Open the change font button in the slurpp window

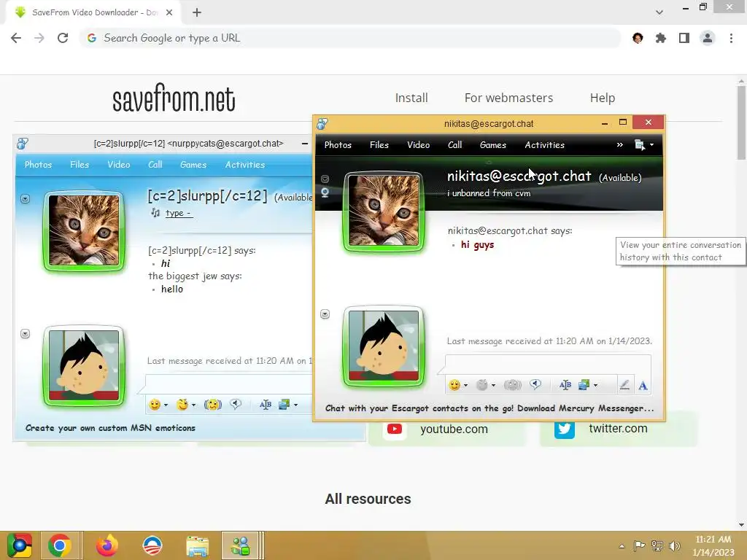coord(266,405)
